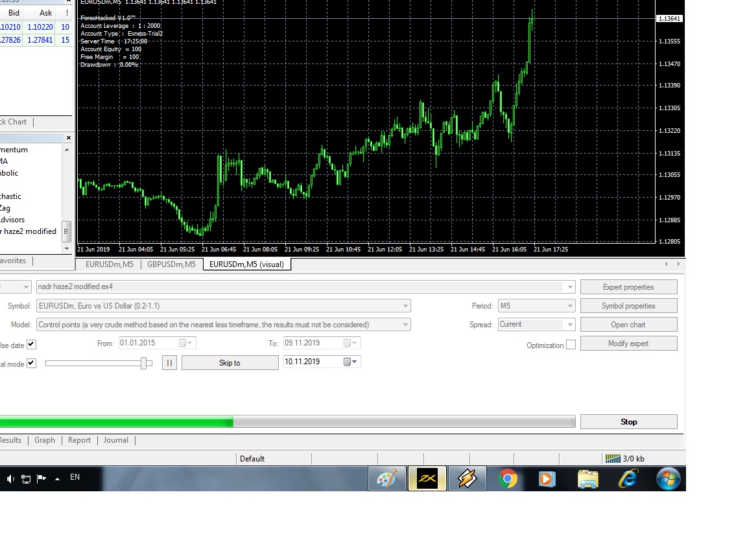
Task: Click Expert properties button
Action: [x=628, y=287]
